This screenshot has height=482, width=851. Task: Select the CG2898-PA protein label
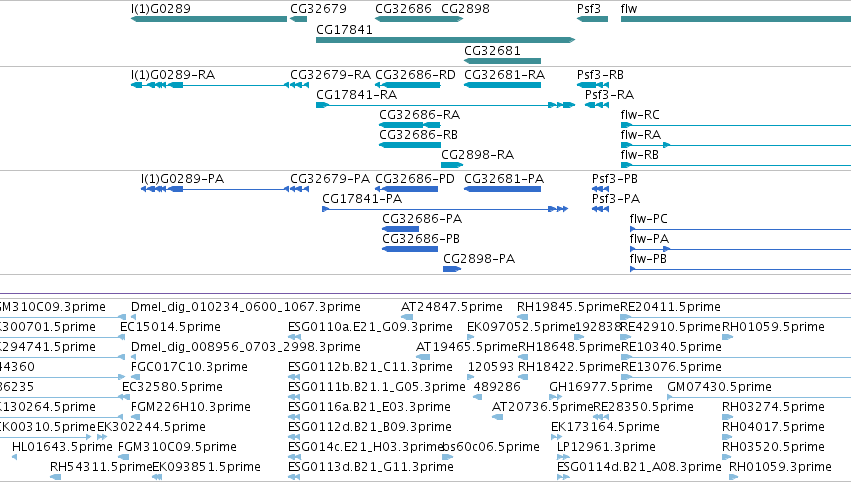(479, 259)
